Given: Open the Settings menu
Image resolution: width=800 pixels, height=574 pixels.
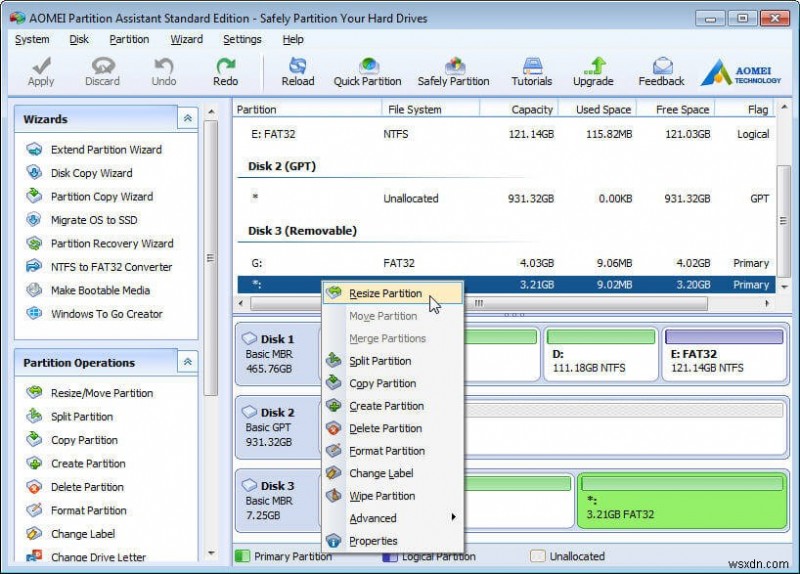Looking at the screenshot, I should pos(242,39).
